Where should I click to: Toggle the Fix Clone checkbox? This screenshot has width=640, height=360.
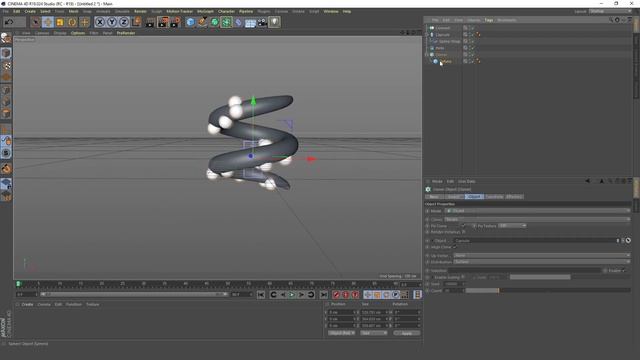click(463, 226)
